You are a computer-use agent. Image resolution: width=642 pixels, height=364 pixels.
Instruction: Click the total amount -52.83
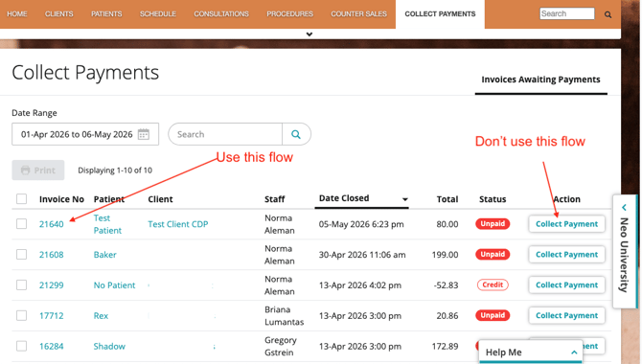coord(446,285)
